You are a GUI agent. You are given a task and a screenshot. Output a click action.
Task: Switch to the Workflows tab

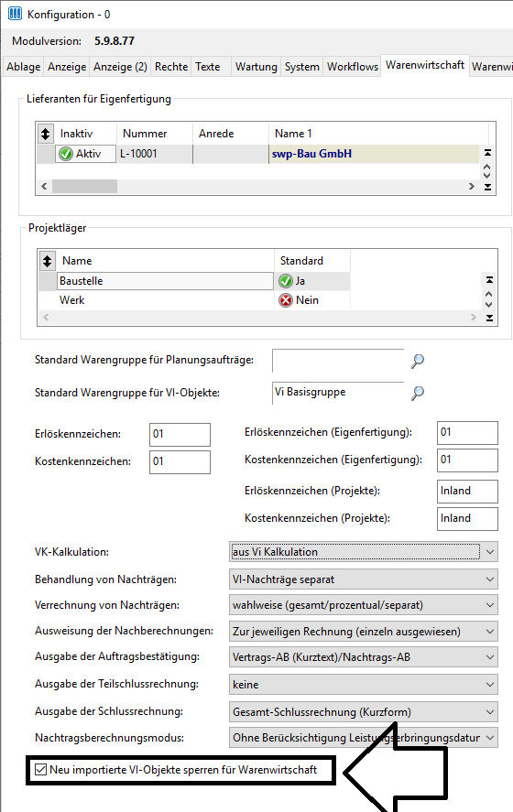pos(353,67)
